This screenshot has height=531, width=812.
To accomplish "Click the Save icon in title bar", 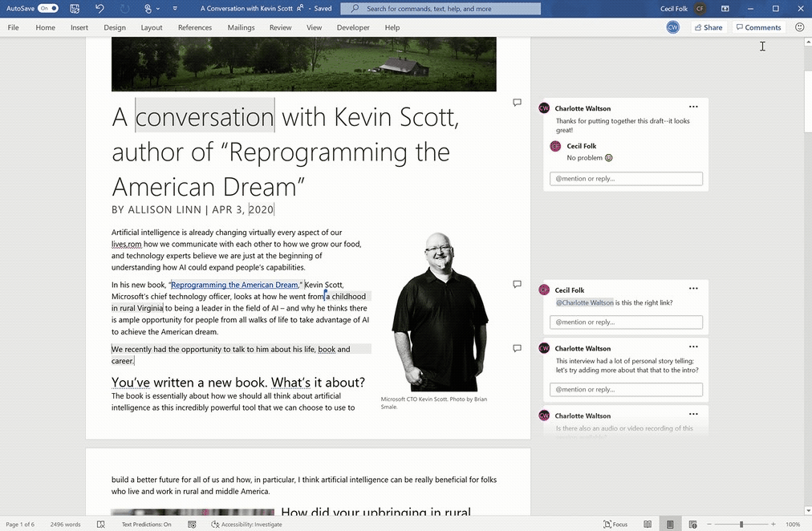I will (75, 8).
